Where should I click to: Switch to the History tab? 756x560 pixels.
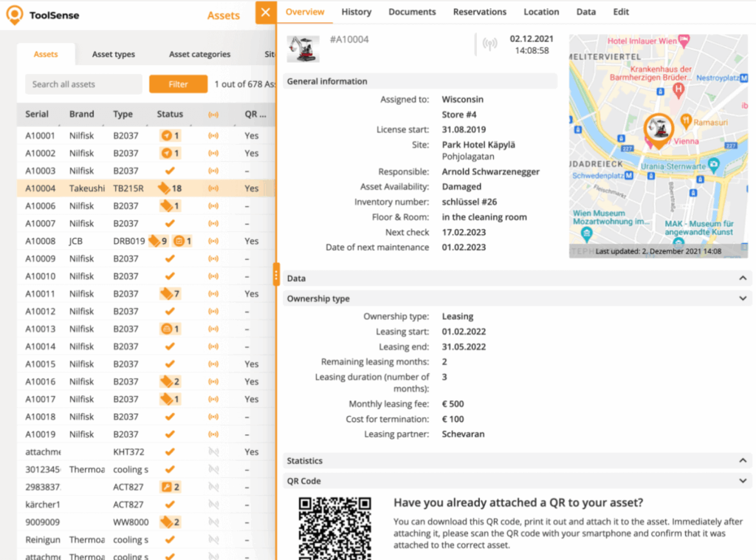(x=357, y=12)
